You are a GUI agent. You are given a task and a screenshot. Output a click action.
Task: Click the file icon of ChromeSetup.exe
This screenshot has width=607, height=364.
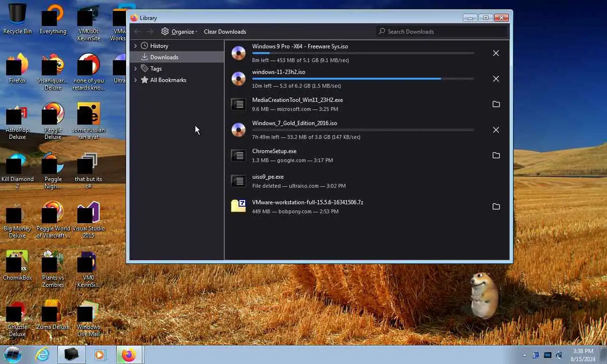[x=239, y=155]
